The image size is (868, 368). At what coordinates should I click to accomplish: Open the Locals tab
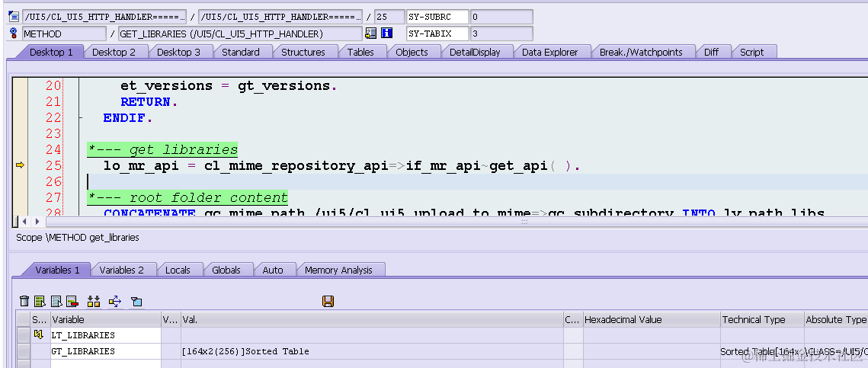click(x=178, y=270)
